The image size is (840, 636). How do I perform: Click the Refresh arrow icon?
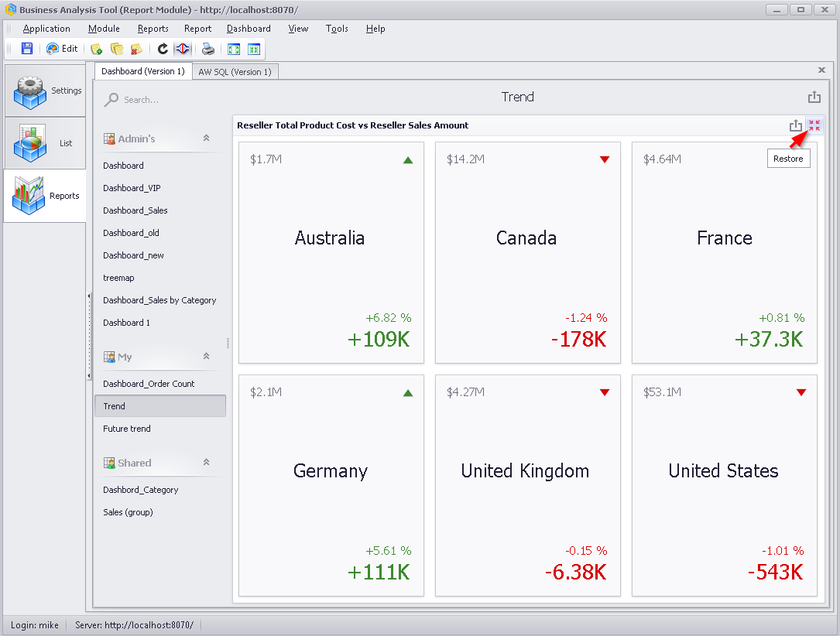pyautogui.click(x=163, y=49)
